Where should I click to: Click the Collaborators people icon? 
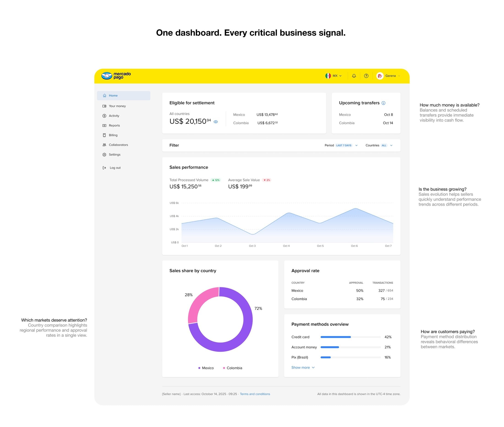coord(104,145)
